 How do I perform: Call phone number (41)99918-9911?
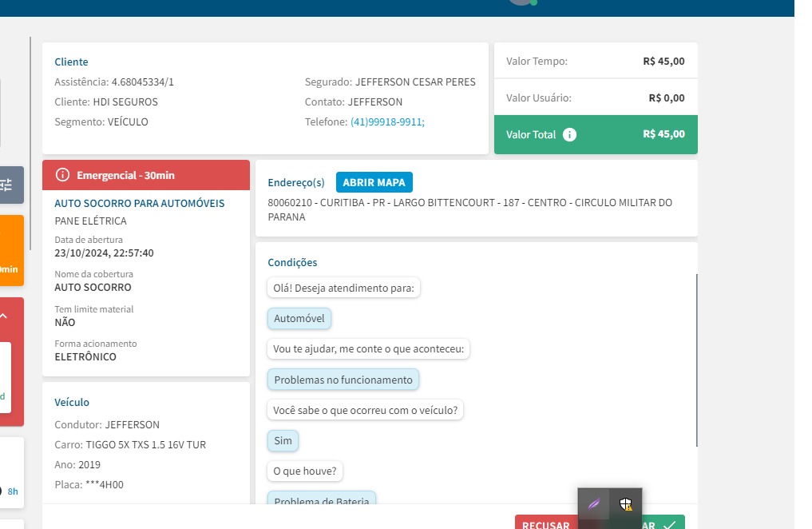pyautogui.click(x=387, y=121)
